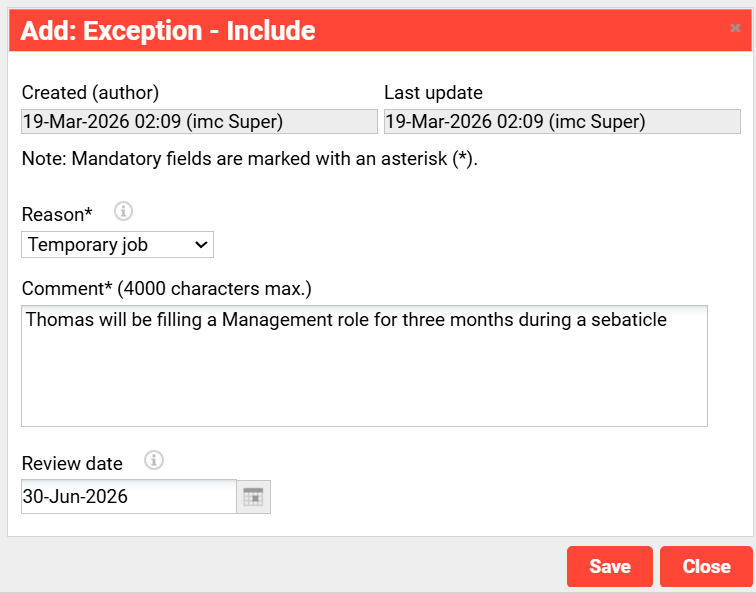The width and height of the screenshot is (756, 593).
Task: Click the 'Reason*' label
Action: [x=57, y=215]
